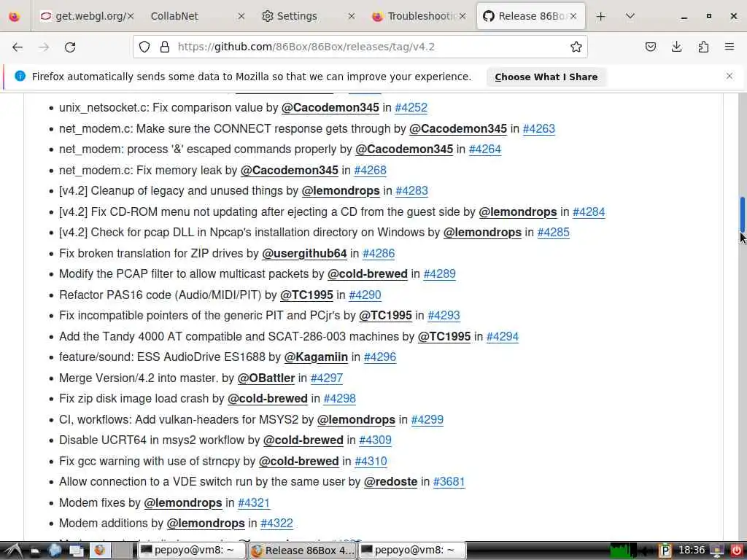Viewport: 747px width, 560px height.
Task: Open pull request #4289 link
Action: [x=440, y=274]
